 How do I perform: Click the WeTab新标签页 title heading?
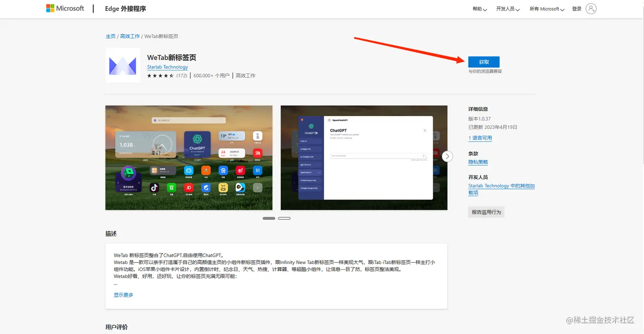172,58
